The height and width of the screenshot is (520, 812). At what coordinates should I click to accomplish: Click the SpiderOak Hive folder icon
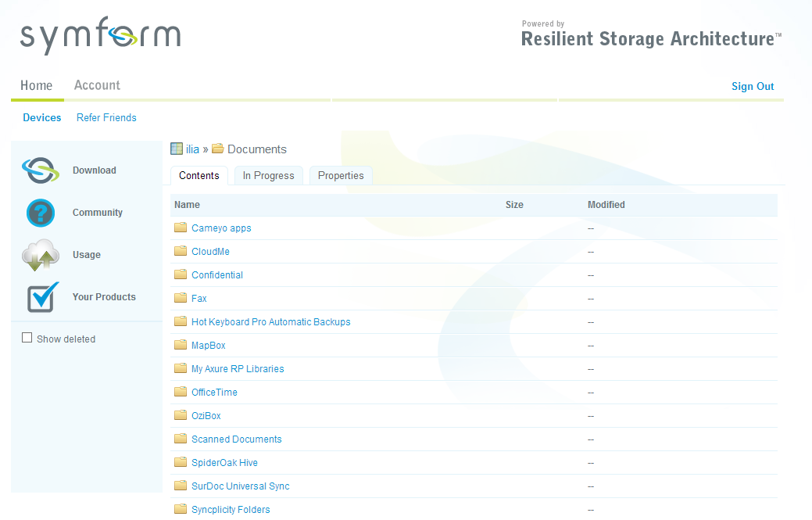tap(181, 462)
